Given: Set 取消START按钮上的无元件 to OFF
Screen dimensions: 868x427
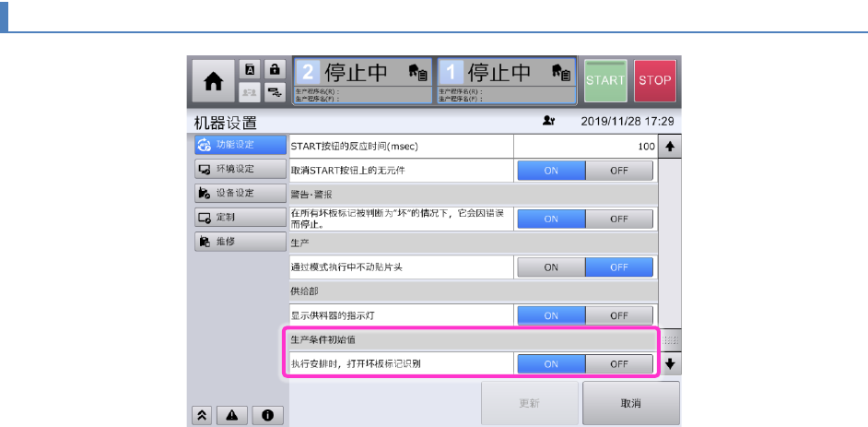Looking at the screenshot, I should click(x=619, y=171).
